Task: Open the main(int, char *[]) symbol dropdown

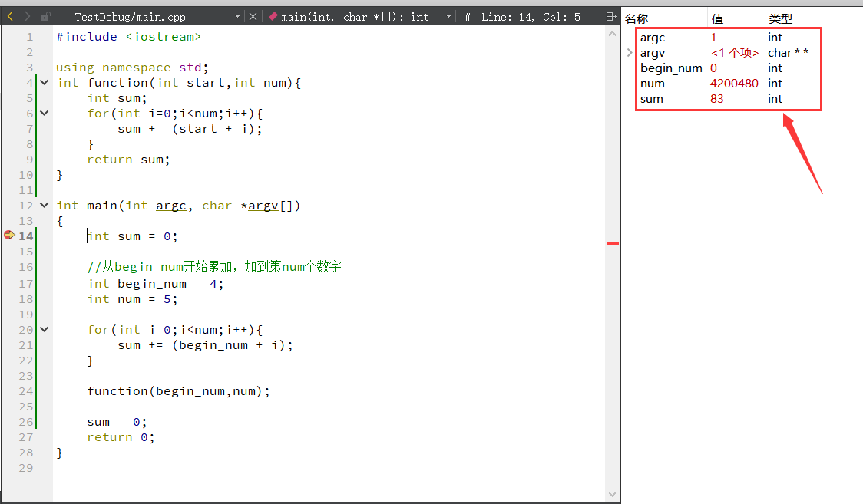Action: pos(448,16)
